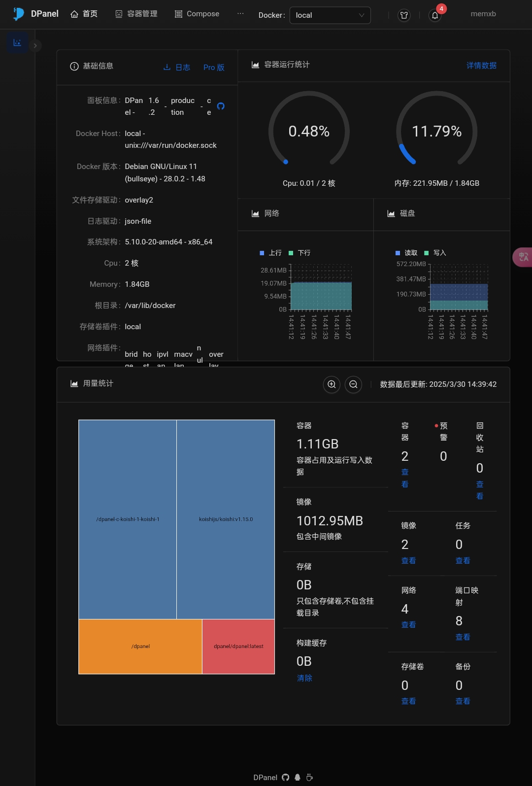532x786 pixels.
Task: Select the sidebar dashboard chart icon
Action: (17, 43)
